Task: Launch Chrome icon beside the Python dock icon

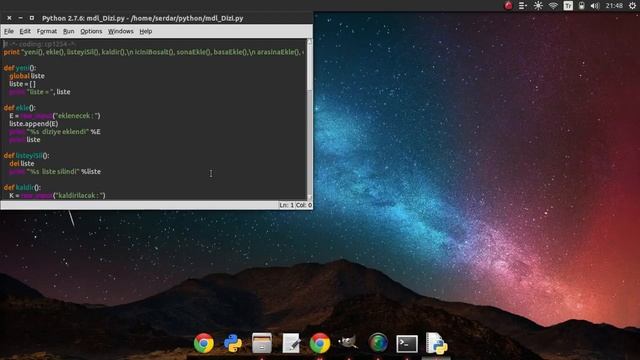Action: (204, 343)
